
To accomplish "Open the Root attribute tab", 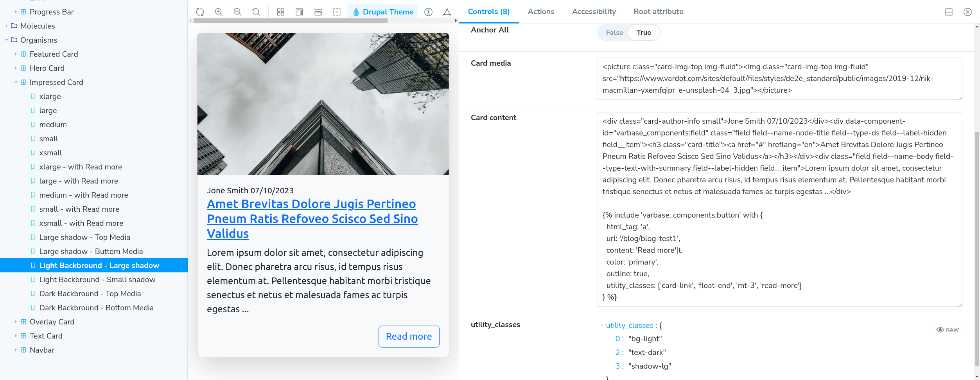I will [x=659, y=12].
